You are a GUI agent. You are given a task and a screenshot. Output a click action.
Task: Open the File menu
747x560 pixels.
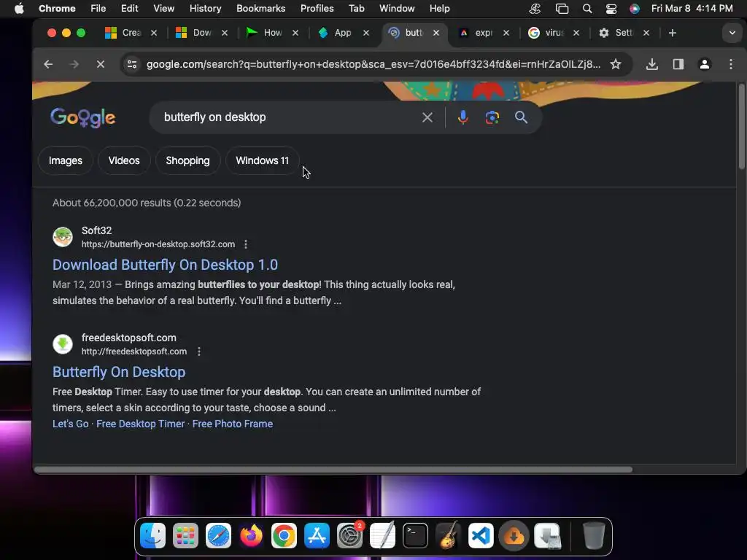coord(98,9)
